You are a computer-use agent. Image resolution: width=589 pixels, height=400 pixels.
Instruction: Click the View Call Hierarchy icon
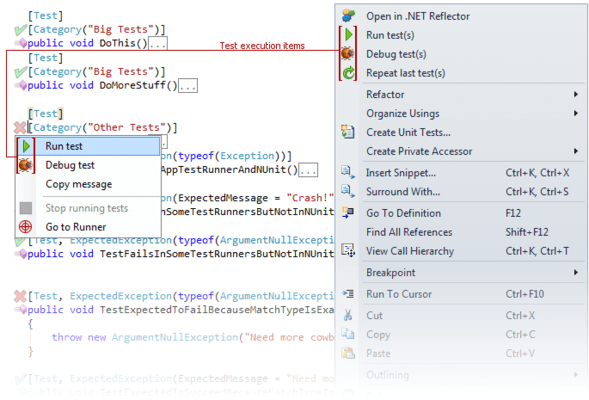[x=348, y=251]
